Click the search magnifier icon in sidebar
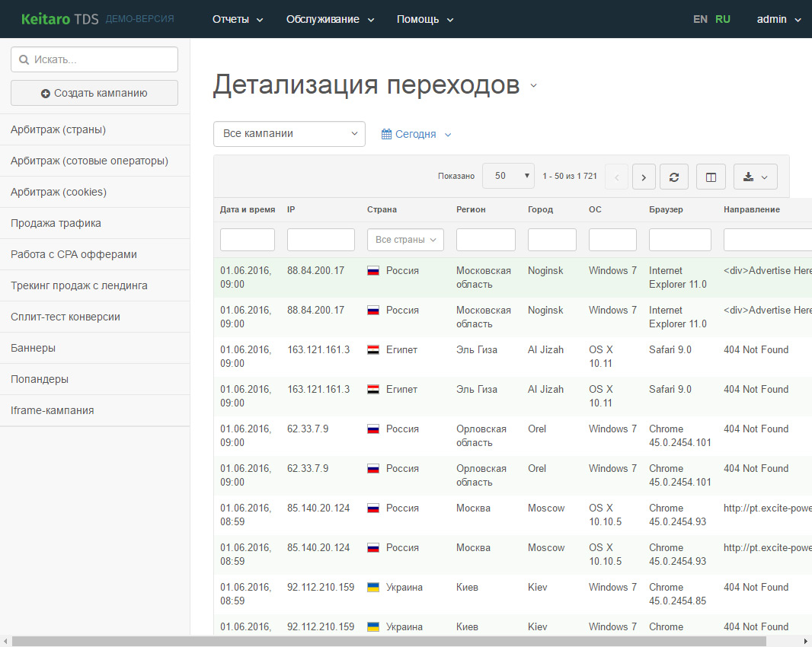Viewport: 812px width, 647px height. [24, 59]
